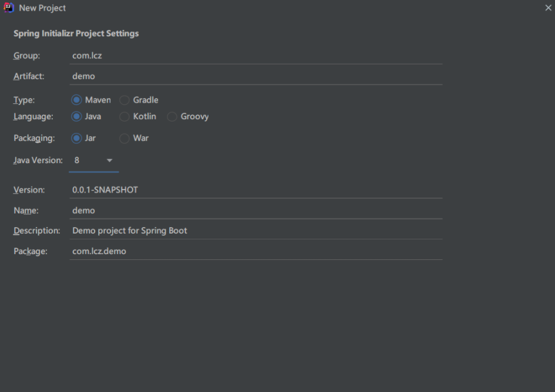Click the New Project window title

click(42, 8)
